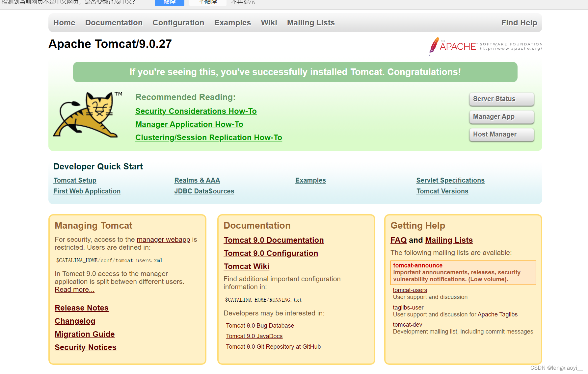The image size is (588, 374).
Task: Go to Configuration in the nav bar
Action: click(178, 23)
